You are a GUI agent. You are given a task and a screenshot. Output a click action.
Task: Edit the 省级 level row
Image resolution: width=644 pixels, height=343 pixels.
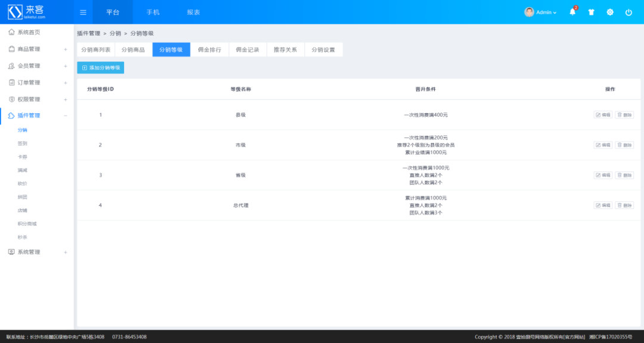[603, 175]
